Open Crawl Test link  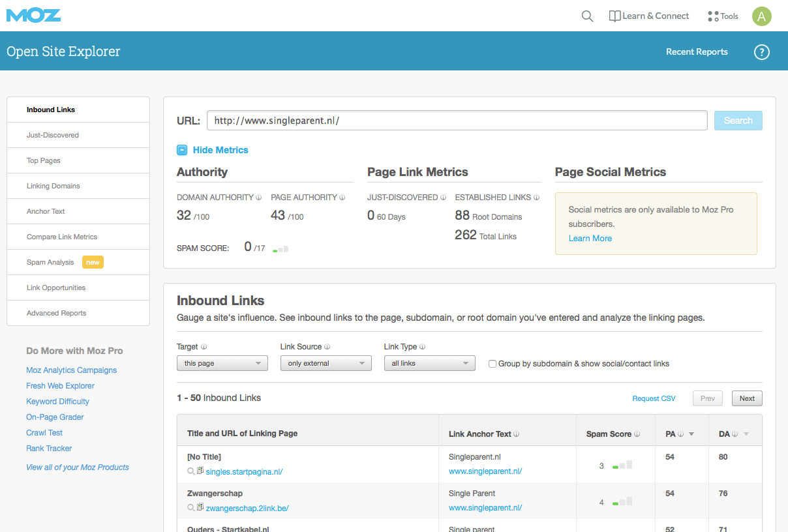pyautogui.click(x=44, y=433)
